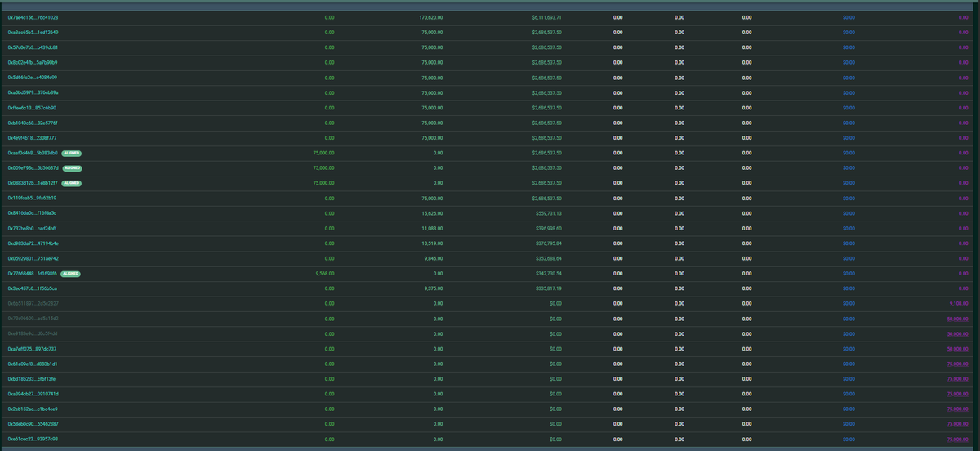Open address 0xb318b233...cfbf13fe

tap(32, 379)
